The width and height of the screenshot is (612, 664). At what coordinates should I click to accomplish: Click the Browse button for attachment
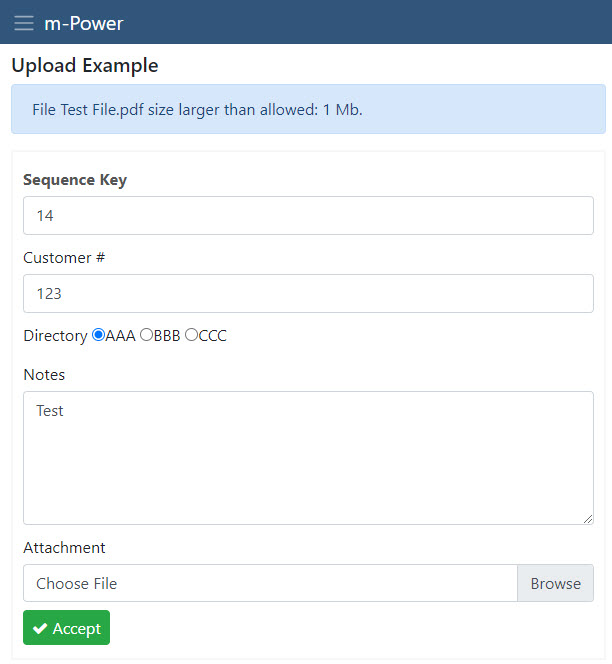coord(555,583)
